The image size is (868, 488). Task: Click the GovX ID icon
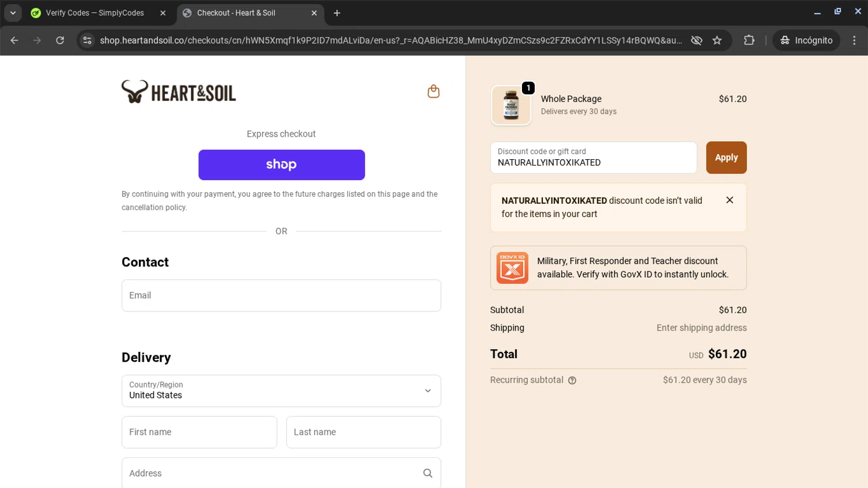coord(512,268)
